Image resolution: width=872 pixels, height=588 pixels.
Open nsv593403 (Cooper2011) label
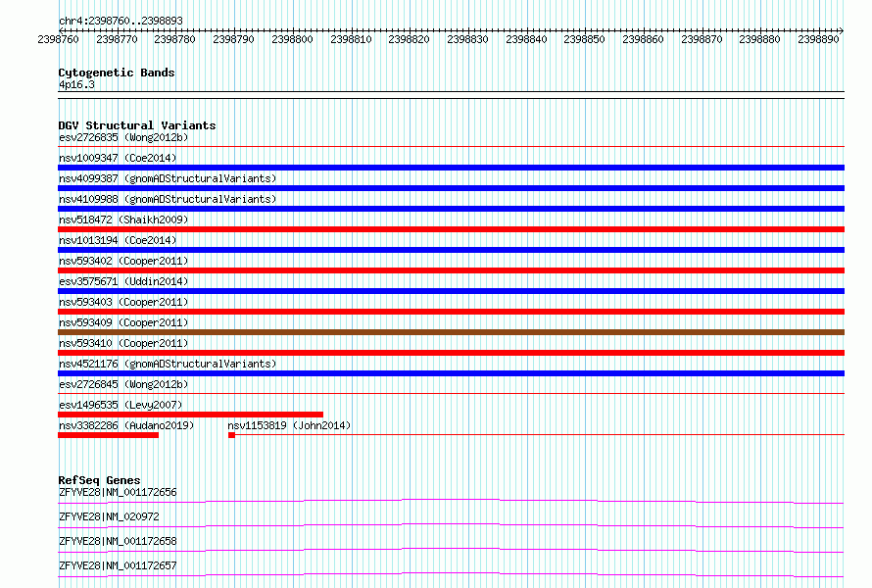[x=123, y=302]
